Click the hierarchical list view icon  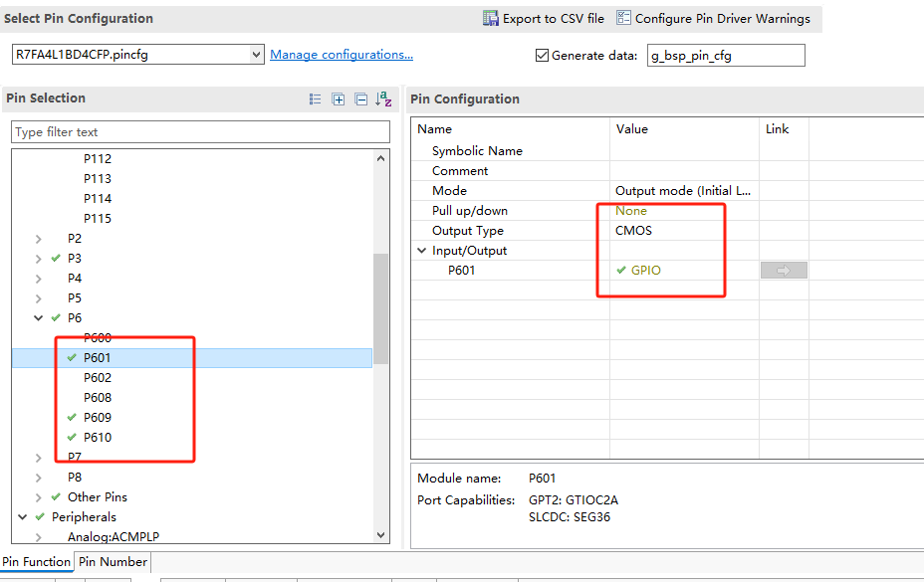pyautogui.click(x=316, y=98)
